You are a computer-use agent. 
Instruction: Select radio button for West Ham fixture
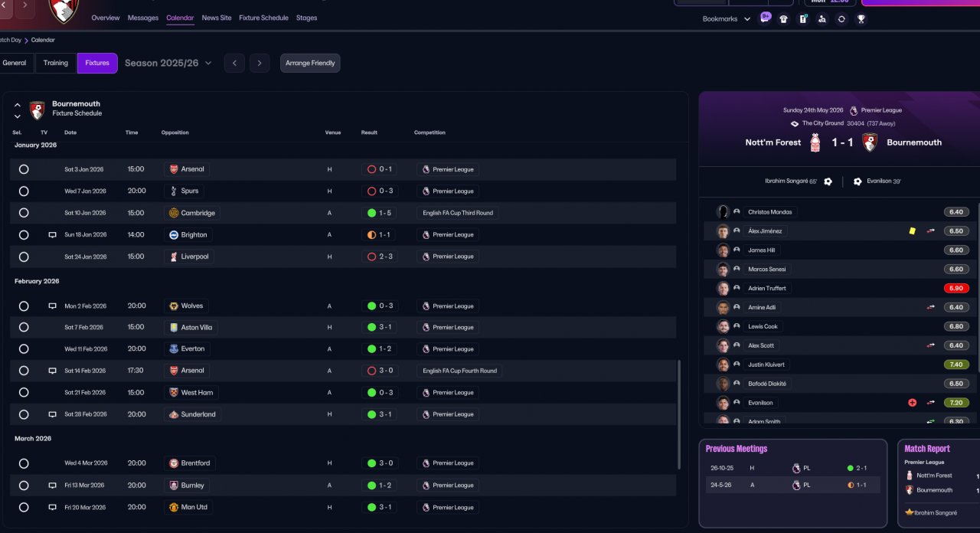tap(24, 392)
